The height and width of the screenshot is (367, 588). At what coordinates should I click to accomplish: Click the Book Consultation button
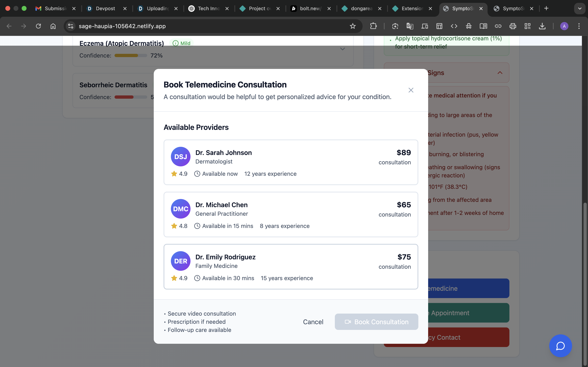coord(376,322)
